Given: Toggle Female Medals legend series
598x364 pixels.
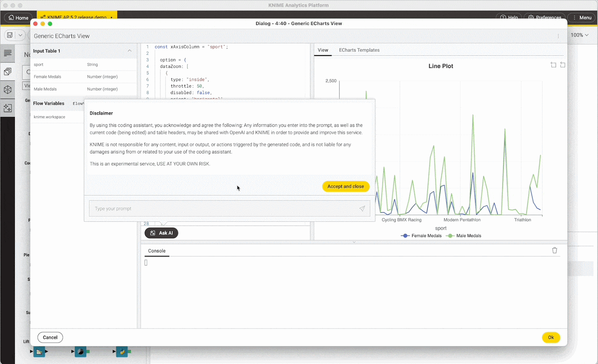Looking at the screenshot, I should 421,236.
